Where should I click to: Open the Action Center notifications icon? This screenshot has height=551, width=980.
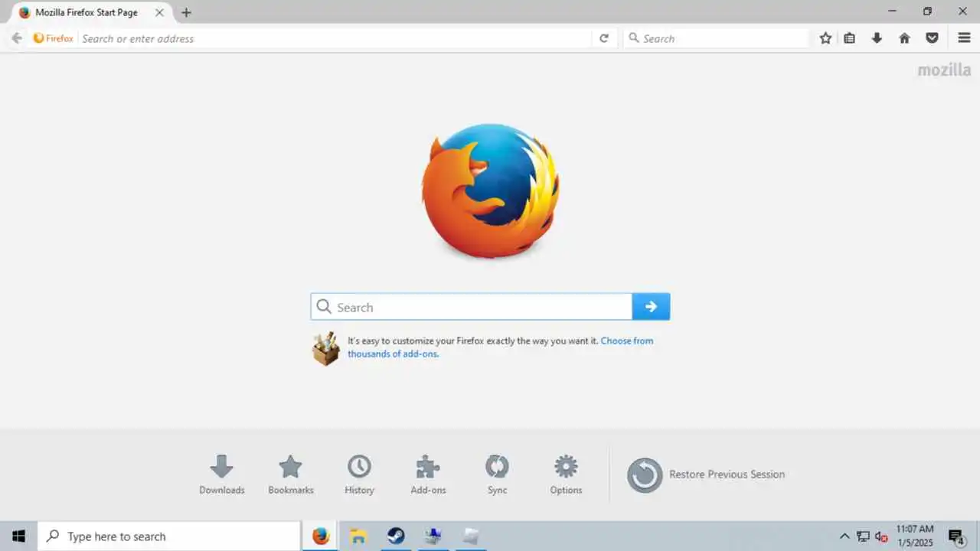[956, 536]
